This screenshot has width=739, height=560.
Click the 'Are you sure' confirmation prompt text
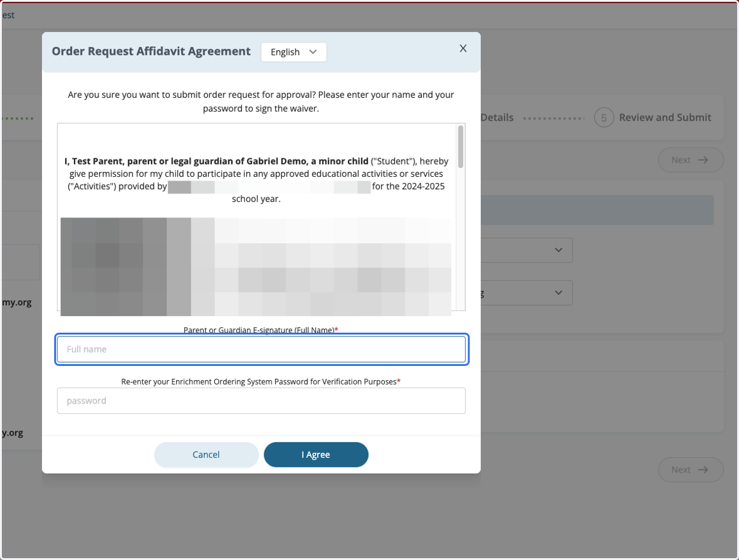tap(261, 102)
